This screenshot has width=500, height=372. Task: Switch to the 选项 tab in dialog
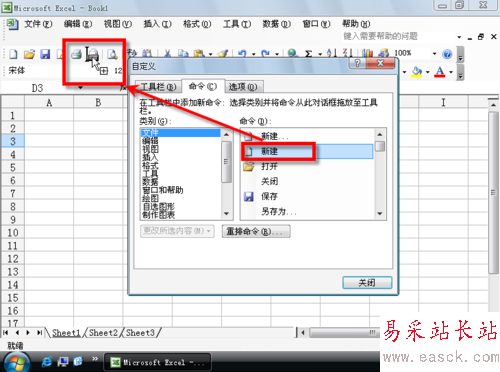[243, 87]
